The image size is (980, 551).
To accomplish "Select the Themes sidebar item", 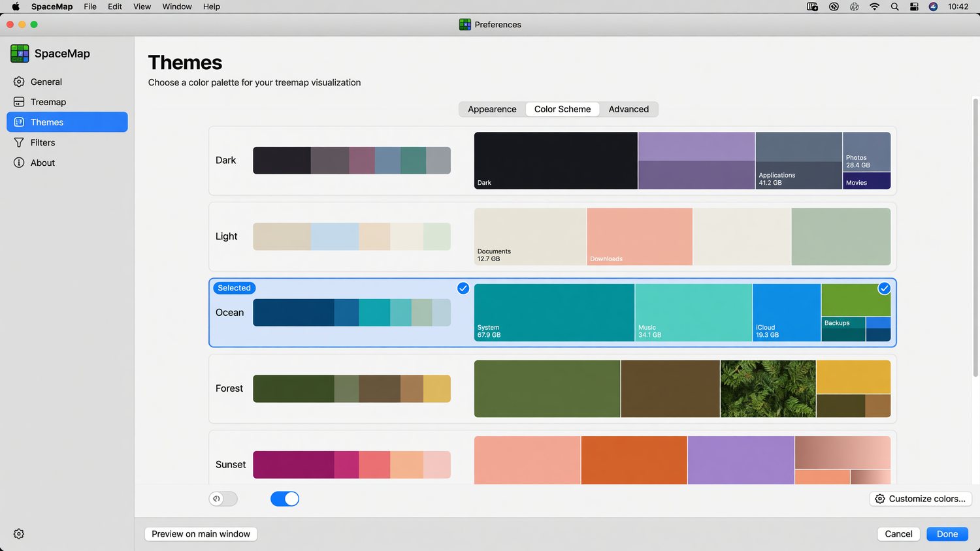I will [x=67, y=122].
